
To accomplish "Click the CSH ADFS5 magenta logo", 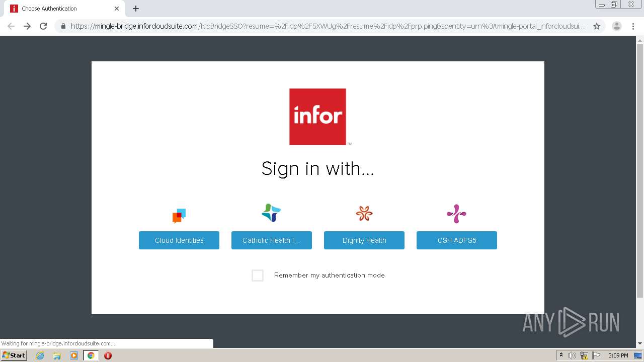I will (456, 214).
